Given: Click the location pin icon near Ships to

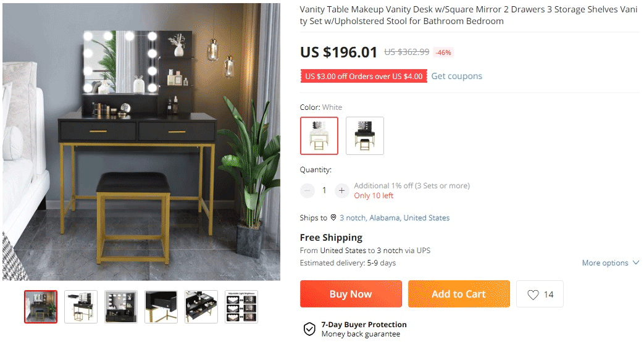Looking at the screenshot, I should [333, 217].
